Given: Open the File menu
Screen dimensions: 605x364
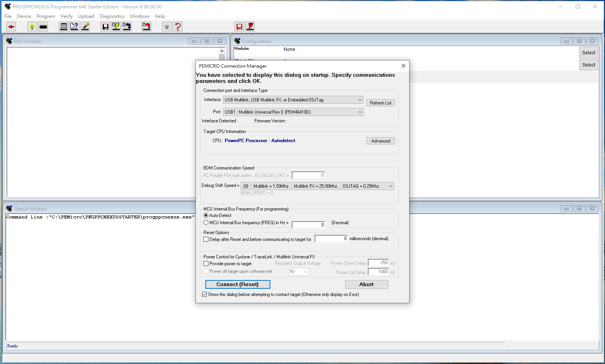Looking at the screenshot, I should 8,16.
